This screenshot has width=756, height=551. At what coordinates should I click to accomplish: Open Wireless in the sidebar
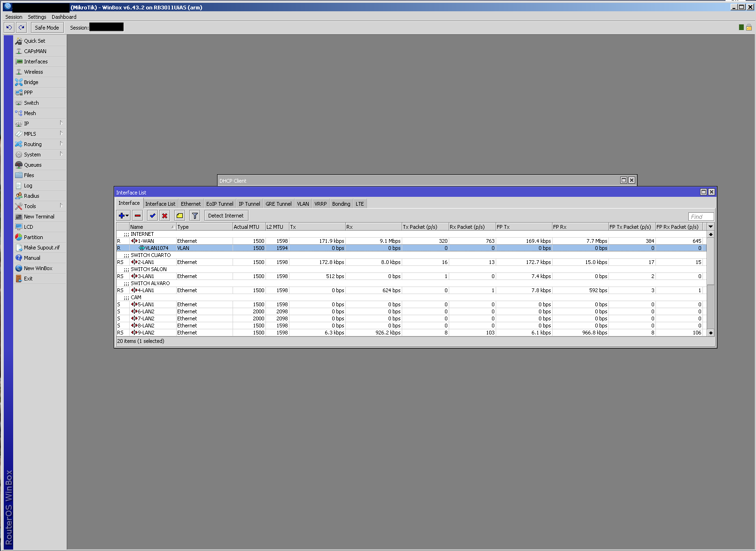[40, 72]
